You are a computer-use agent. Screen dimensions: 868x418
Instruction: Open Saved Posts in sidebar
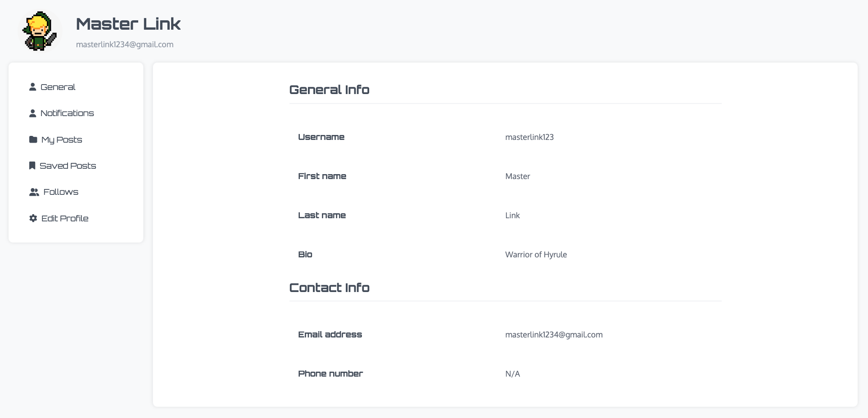pos(68,166)
